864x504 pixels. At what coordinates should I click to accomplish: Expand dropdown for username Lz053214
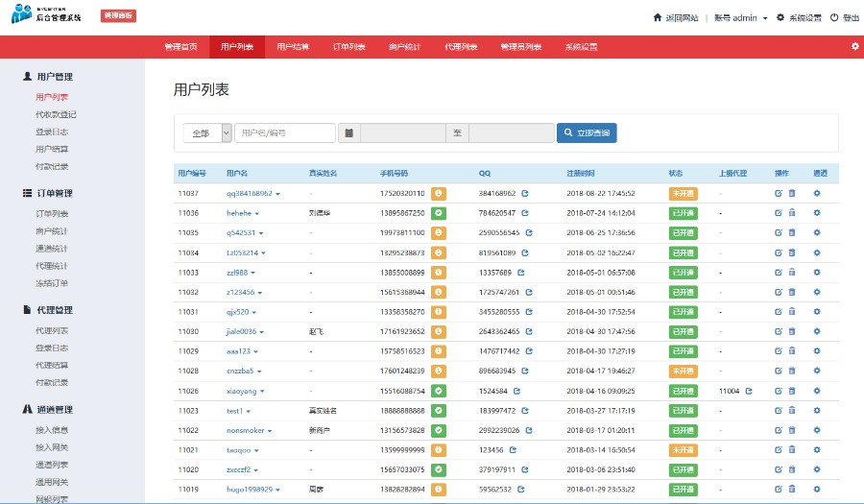point(263,253)
